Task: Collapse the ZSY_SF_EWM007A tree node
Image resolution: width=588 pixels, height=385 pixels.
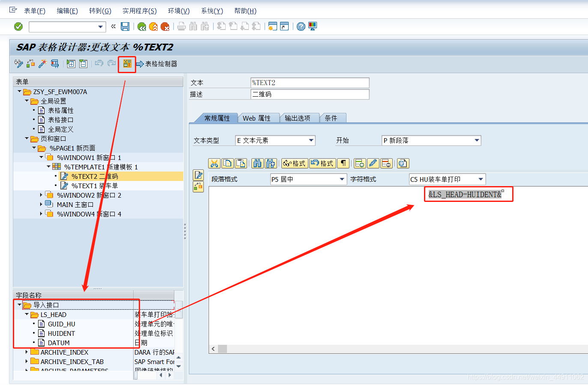Action: [x=19, y=91]
